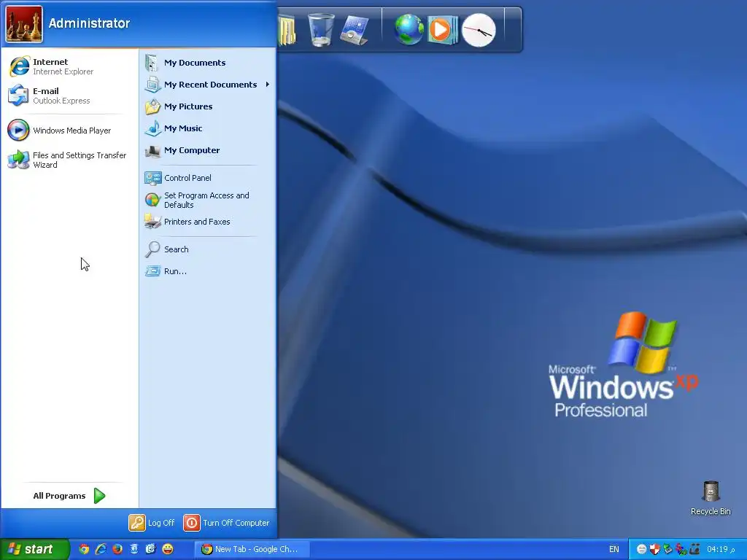Click the red-white shield tray icon
The height and width of the screenshot is (560, 747).
point(655,549)
